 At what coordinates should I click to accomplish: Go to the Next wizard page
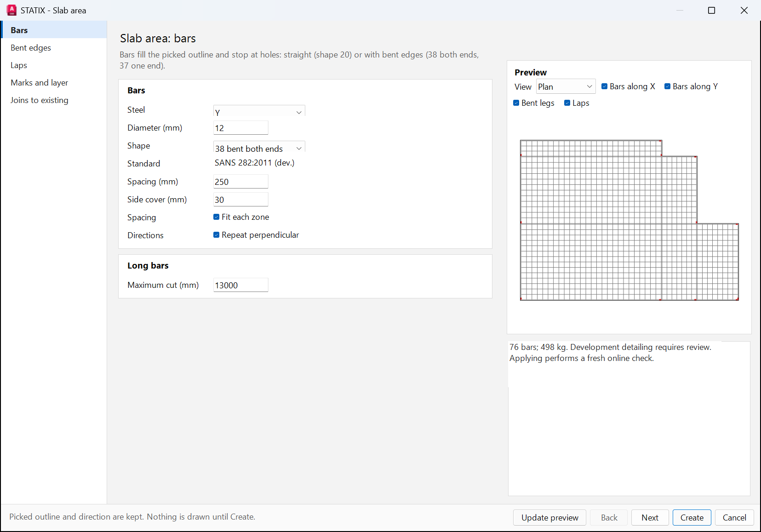tap(650, 517)
